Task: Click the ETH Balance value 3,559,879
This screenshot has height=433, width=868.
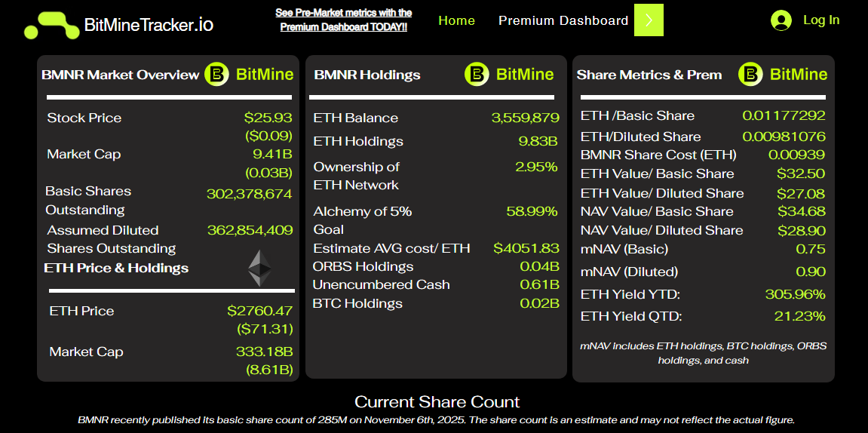Action: pos(525,118)
